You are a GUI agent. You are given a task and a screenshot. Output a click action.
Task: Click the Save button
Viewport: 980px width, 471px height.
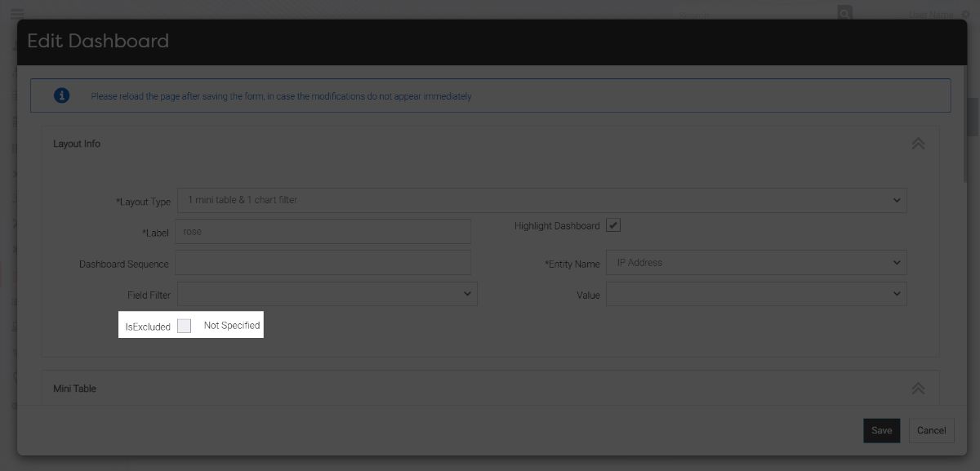[881, 430]
